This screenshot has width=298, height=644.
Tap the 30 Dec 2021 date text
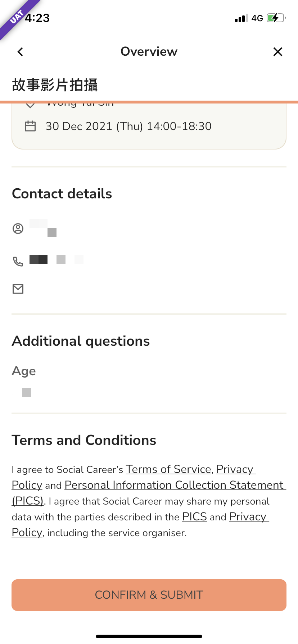tap(128, 126)
